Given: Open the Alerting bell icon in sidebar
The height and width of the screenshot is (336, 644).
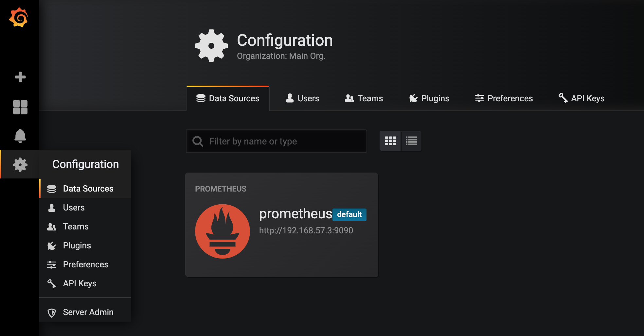Looking at the screenshot, I should [x=20, y=136].
